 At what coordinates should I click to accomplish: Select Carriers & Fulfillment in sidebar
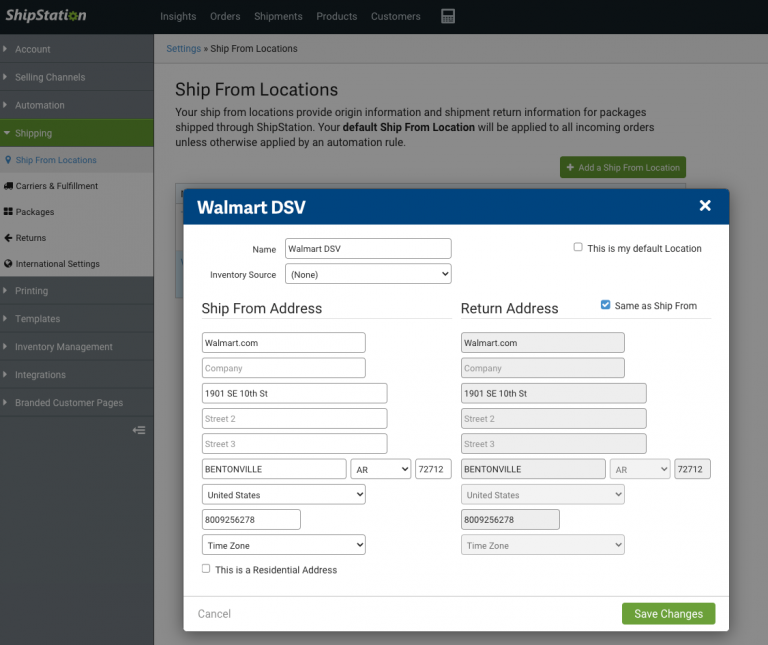[76, 186]
